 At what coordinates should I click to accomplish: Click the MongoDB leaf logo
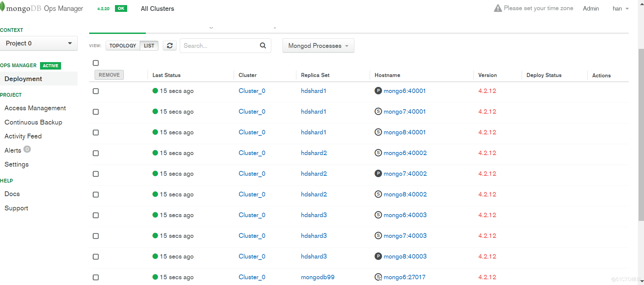(x=2, y=7)
